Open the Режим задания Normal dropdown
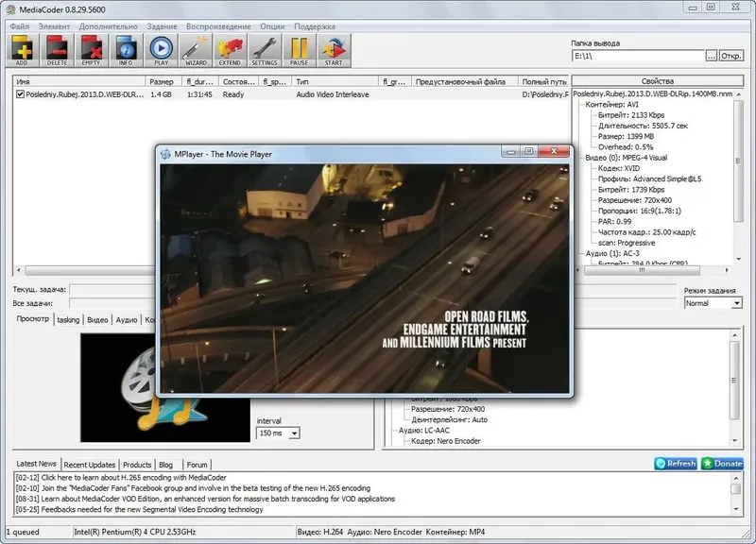 tap(737, 303)
